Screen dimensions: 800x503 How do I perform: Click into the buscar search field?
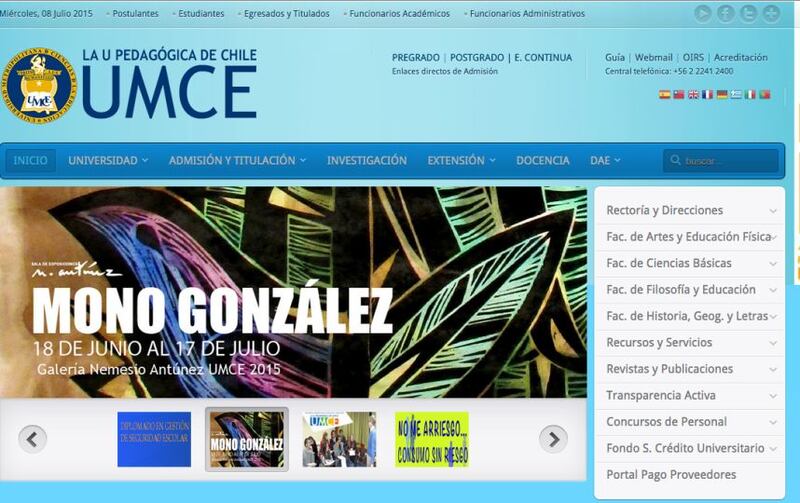click(721, 161)
